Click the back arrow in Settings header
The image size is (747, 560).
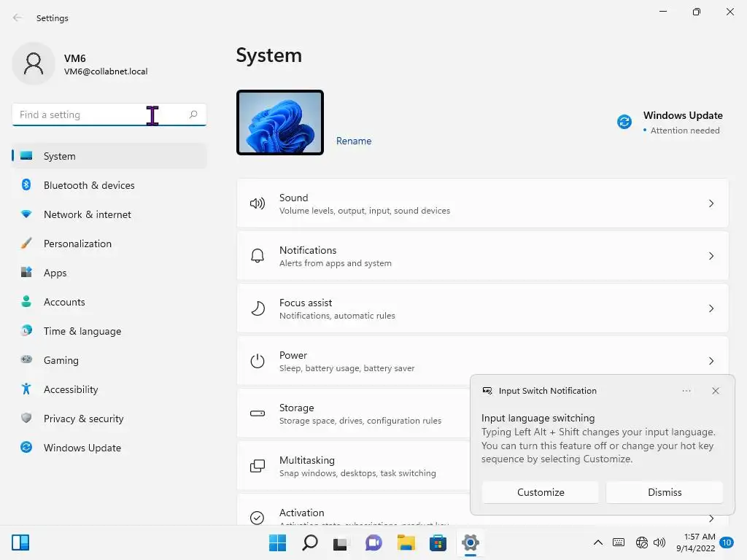pyautogui.click(x=18, y=17)
